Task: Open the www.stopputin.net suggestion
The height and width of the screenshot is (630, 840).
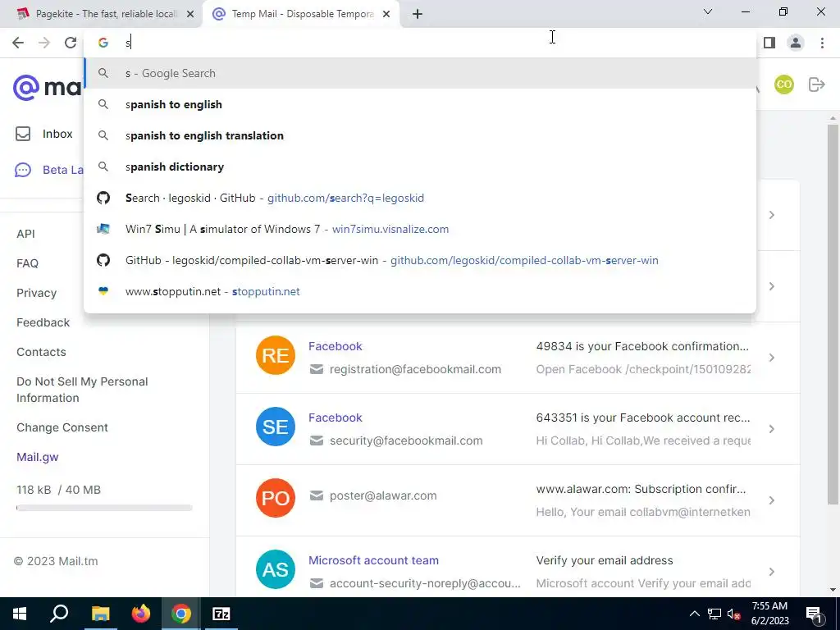Action: coord(420,291)
